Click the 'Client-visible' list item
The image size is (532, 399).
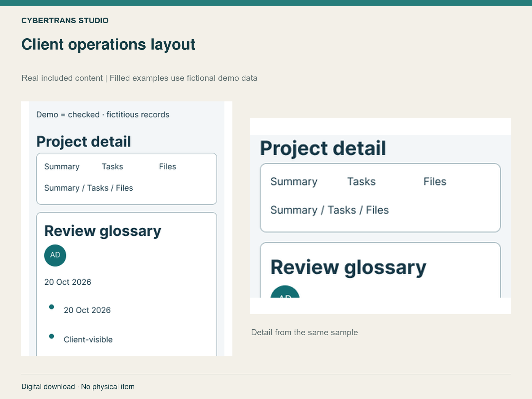pyautogui.click(x=88, y=339)
